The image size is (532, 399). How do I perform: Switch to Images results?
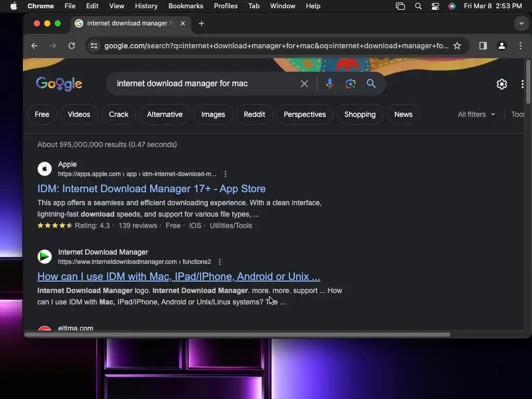click(213, 114)
